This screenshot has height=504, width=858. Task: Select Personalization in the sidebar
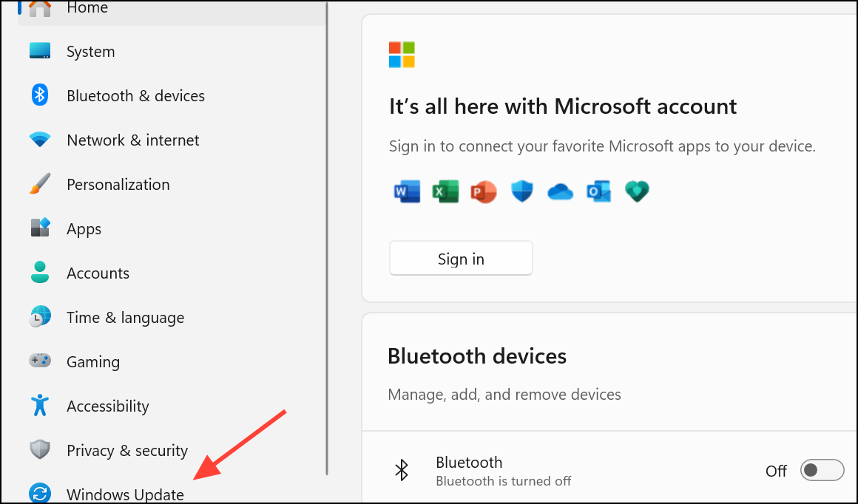[x=172, y=184]
